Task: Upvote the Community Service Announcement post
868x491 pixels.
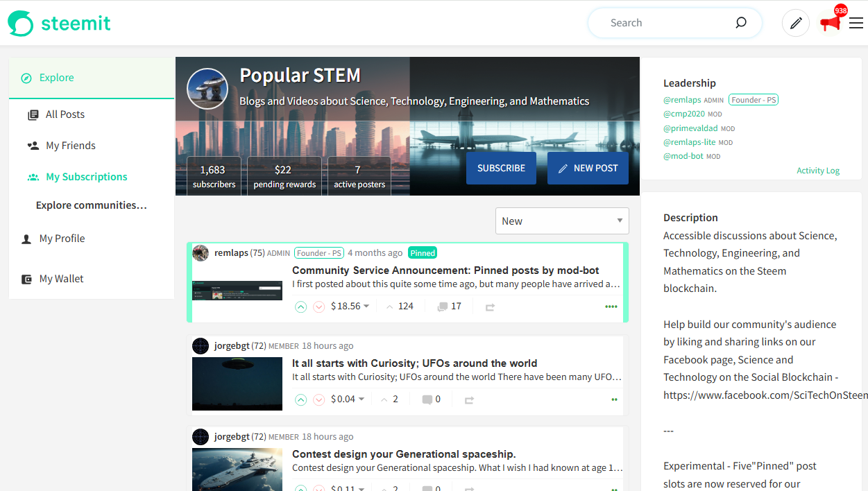Action: (x=300, y=307)
